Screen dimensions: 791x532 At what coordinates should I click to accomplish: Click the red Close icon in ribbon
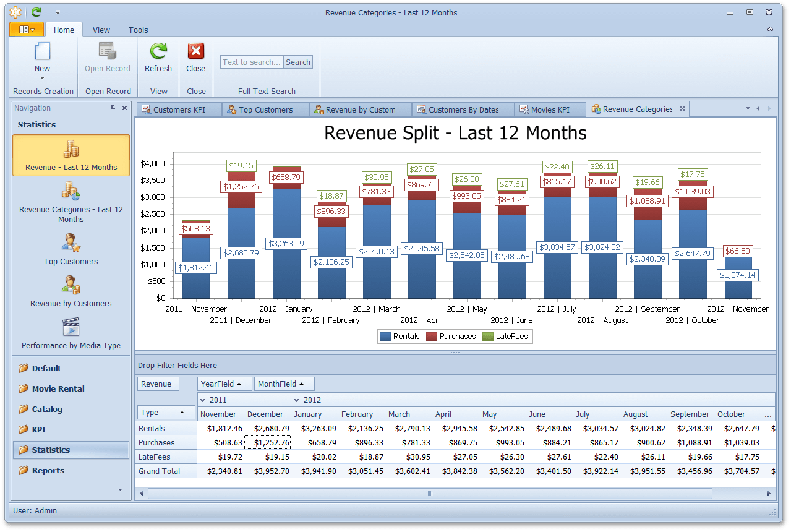(x=195, y=52)
